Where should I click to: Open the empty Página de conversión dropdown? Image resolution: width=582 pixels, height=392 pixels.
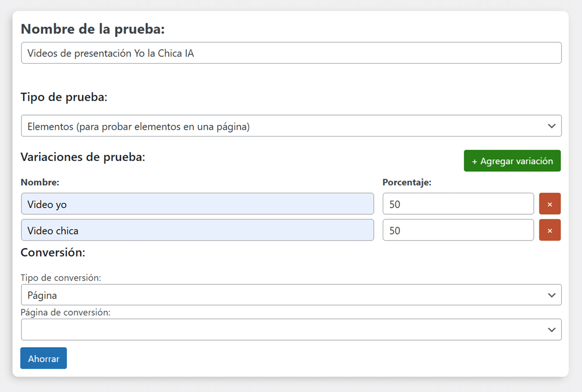pos(291,330)
